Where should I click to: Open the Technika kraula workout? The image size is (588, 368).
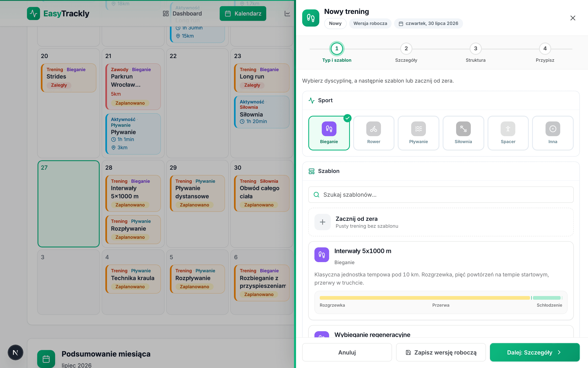(x=133, y=279)
